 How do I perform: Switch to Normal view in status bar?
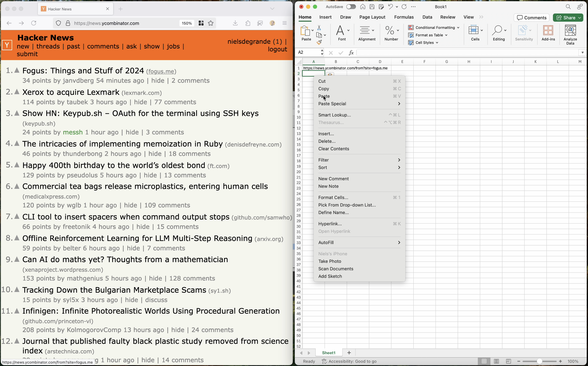484,361
